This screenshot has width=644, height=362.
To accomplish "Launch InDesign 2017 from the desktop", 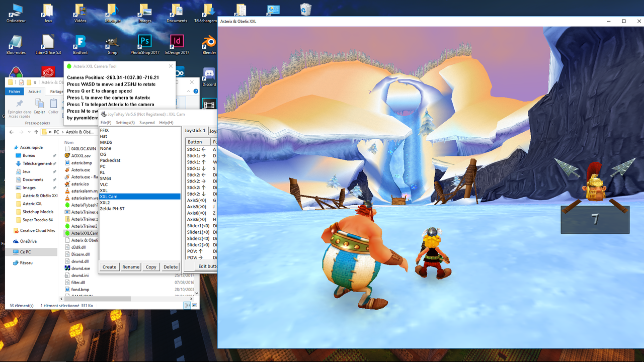I will point(177,45).
